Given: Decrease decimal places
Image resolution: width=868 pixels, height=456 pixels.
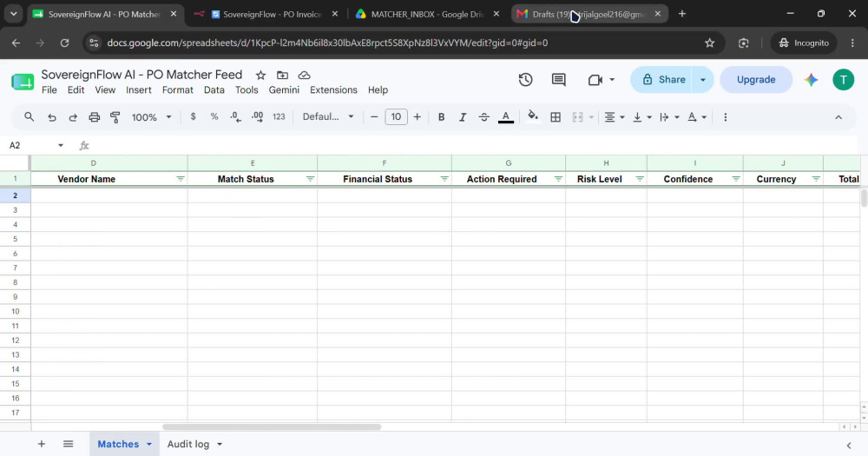Looking at the screenshot, I should tap(236, 117).
